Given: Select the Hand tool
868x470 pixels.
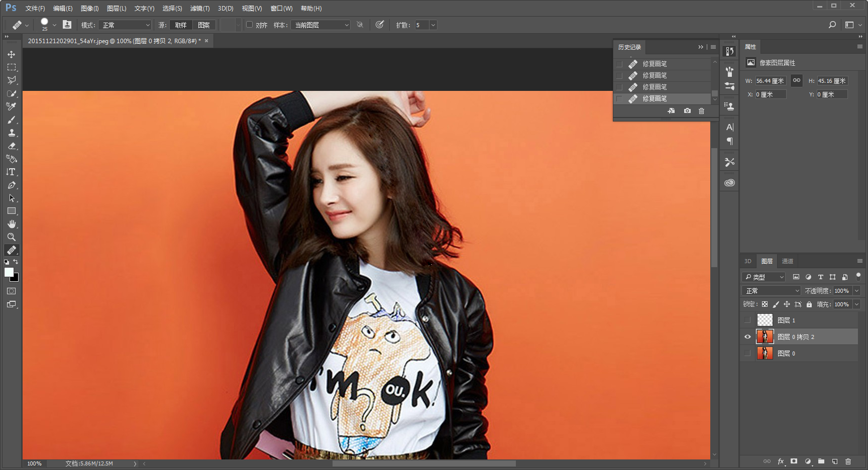Looking at the screenshot, I should coord(11,224).
